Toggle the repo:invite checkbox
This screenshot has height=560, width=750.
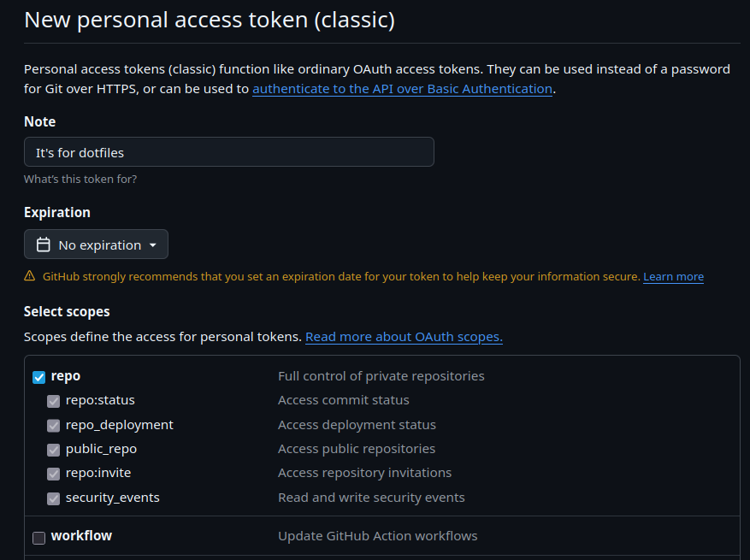(54, 474)
